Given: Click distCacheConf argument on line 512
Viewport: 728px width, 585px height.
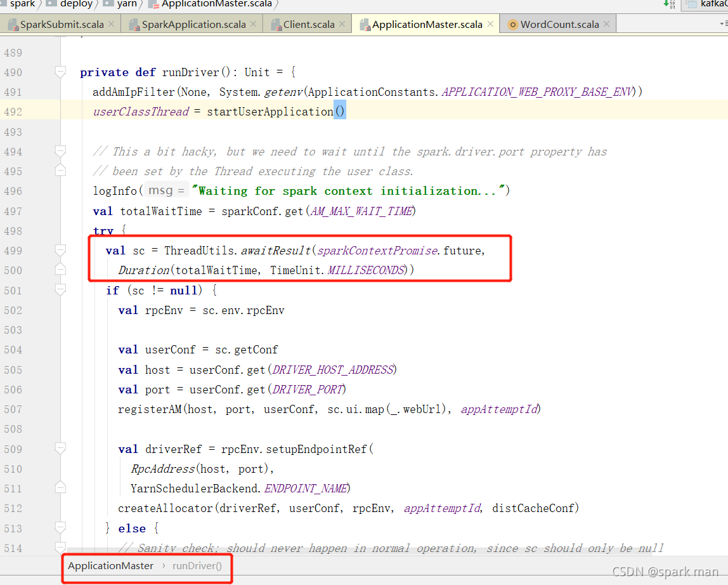Looking at the screenshot, I should coord(533,508).
